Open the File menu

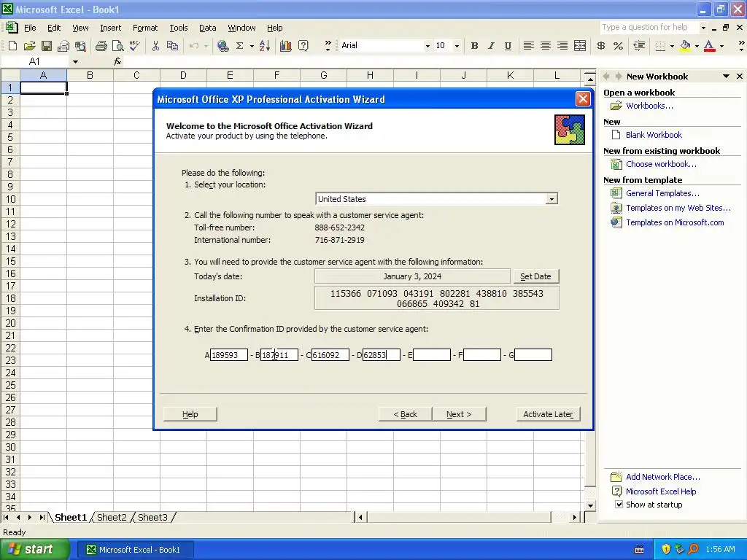[30, 28]
